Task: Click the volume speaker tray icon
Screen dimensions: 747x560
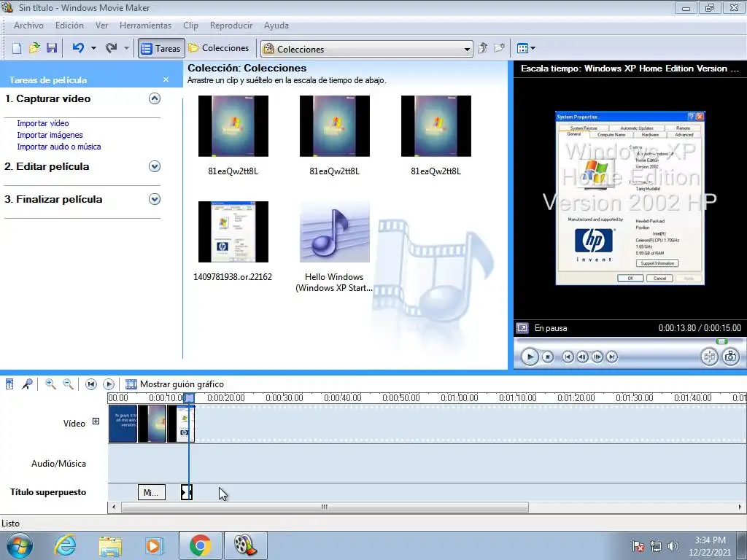Action: click(673, 546)
